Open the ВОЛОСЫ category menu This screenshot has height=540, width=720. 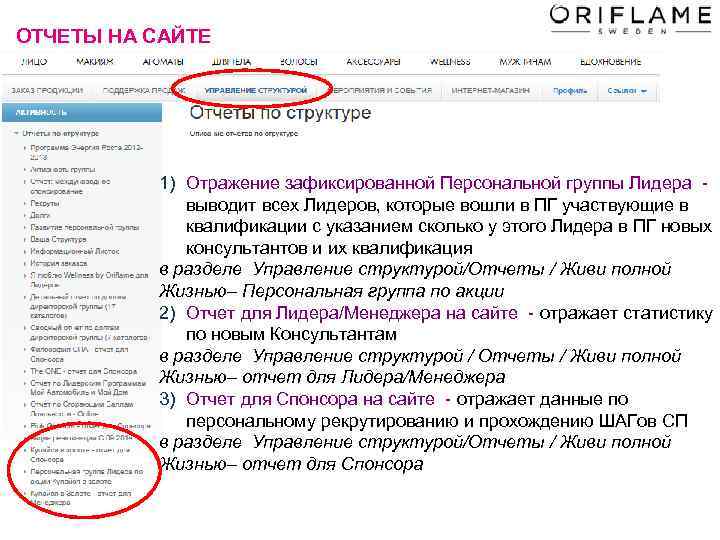[299, 62]
